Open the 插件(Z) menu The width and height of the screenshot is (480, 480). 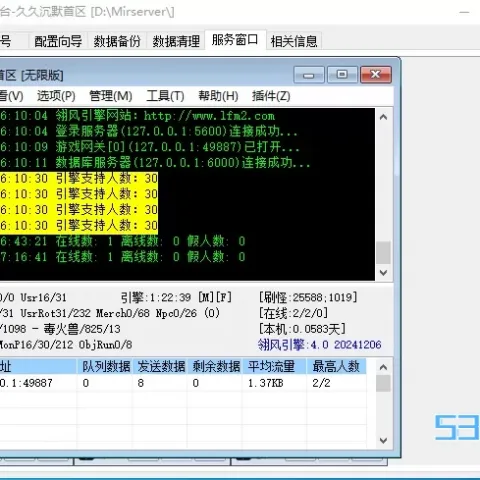pos(271,96)
